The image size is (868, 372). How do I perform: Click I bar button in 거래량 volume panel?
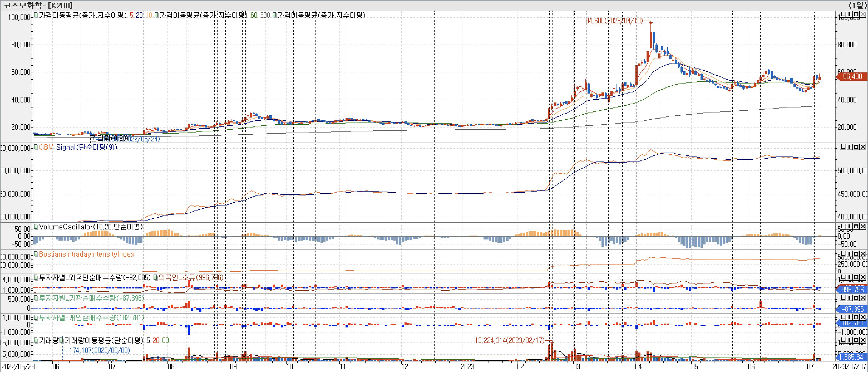pyautogui.click(x=849, y=340)
